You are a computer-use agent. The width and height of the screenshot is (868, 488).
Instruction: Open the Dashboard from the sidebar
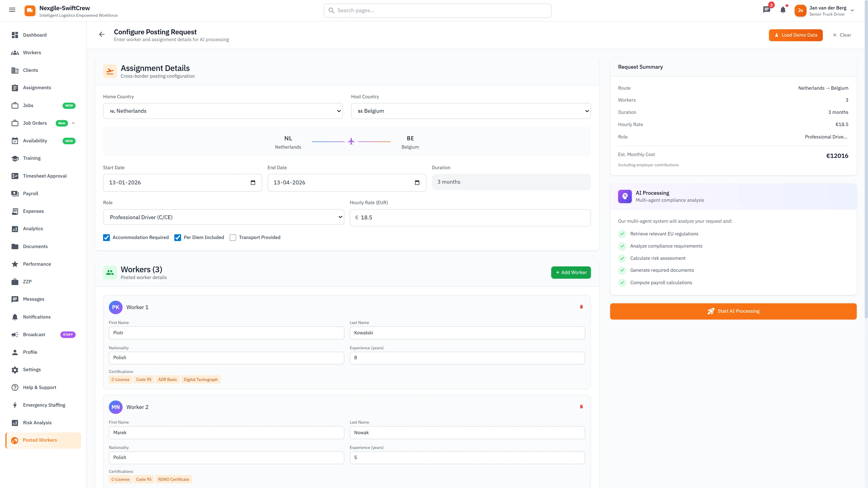tap(35, 35)
